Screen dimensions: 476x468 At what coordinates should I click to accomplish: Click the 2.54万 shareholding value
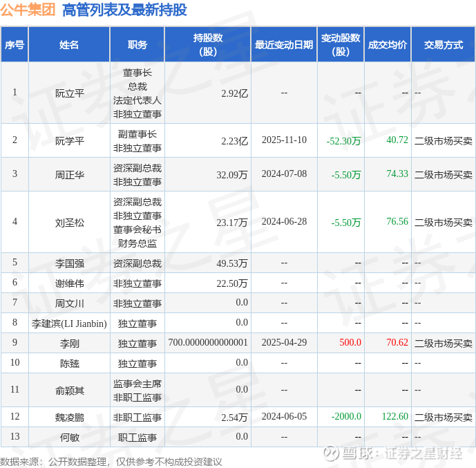(234, 418)
